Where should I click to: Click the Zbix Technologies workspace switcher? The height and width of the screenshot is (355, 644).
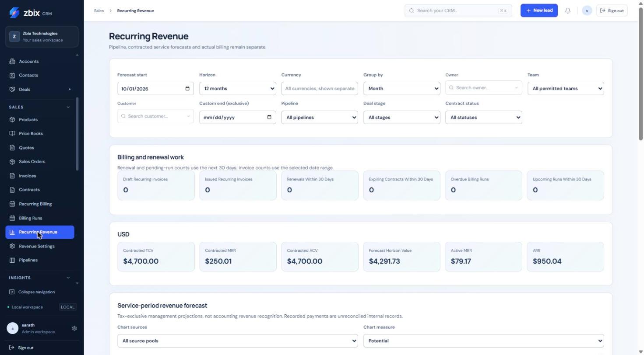tap(42, 37)
